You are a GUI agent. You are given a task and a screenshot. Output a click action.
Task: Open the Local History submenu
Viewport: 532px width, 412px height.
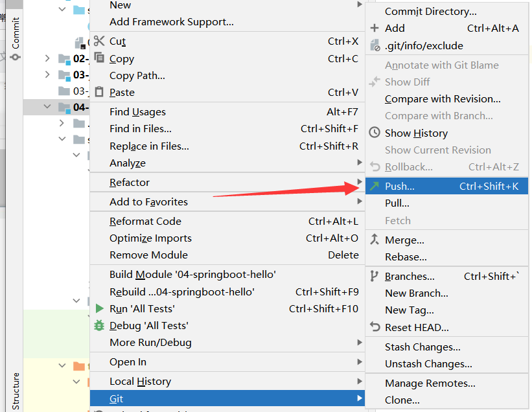(227, 381)
